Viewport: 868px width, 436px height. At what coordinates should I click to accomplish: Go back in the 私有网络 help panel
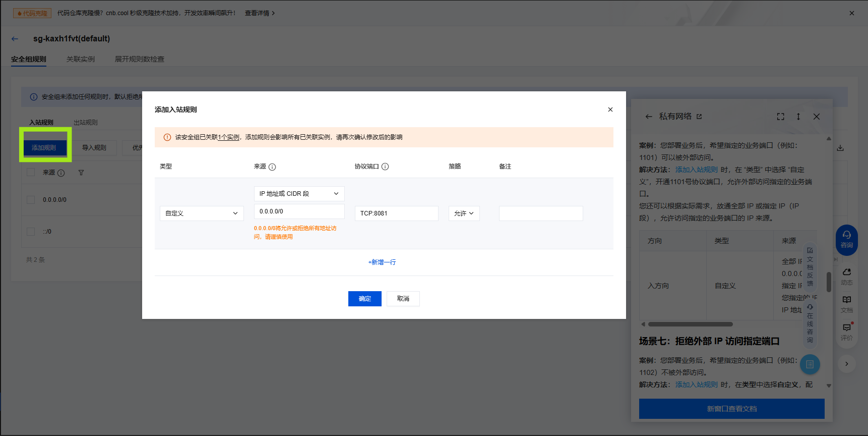[649, 117]
